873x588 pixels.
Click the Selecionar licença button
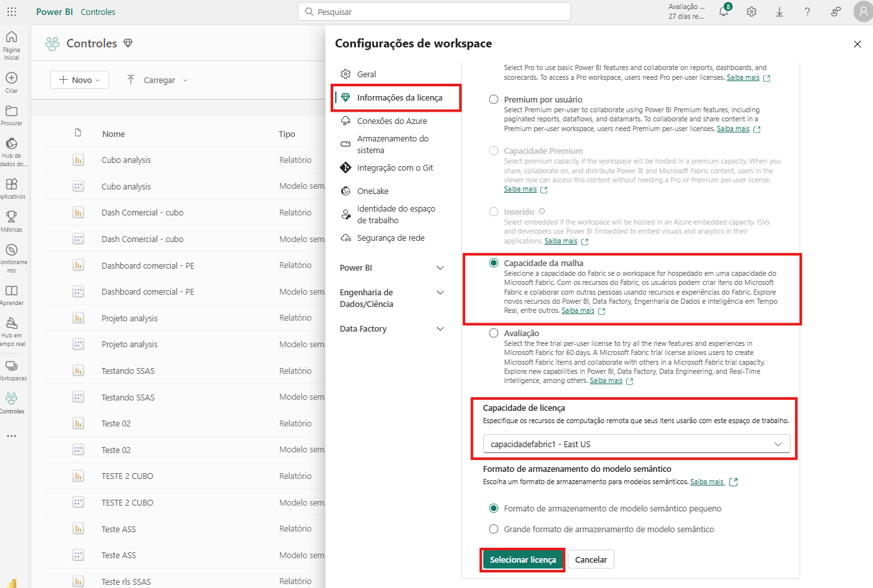523,560
